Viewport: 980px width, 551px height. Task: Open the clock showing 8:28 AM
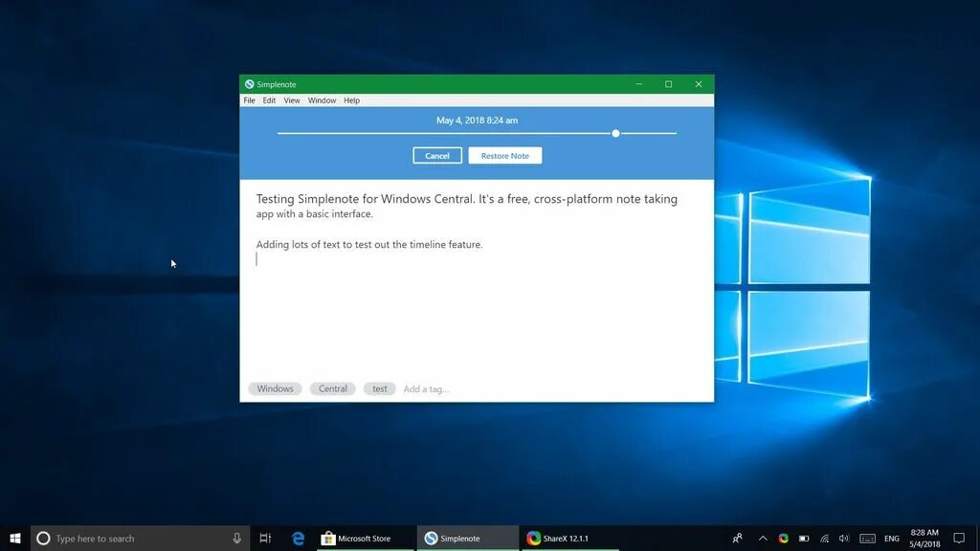pos(924,538)
